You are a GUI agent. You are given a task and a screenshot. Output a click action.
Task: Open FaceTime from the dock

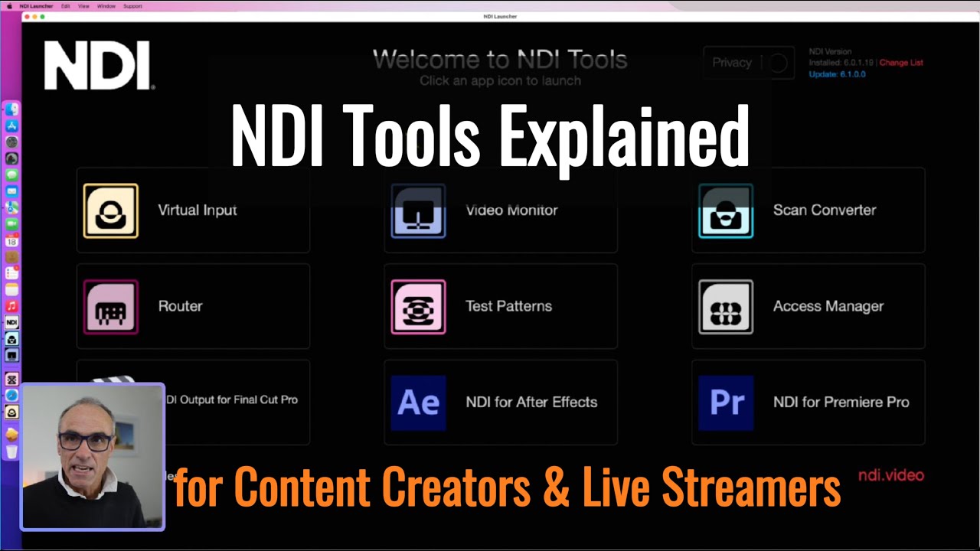coord(11,224)
